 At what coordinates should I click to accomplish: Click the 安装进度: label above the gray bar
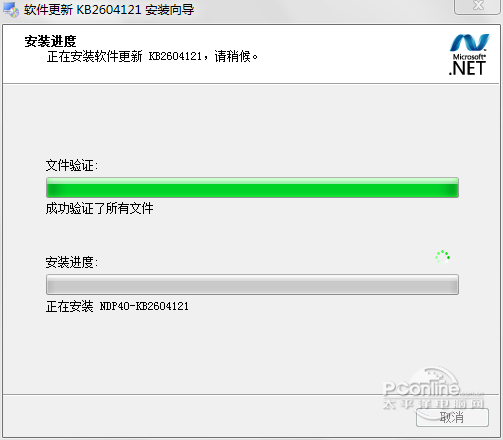[72, 262]
